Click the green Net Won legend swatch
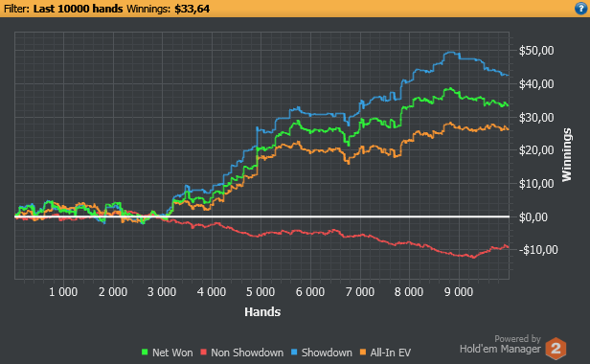 (x=145, y=353)
